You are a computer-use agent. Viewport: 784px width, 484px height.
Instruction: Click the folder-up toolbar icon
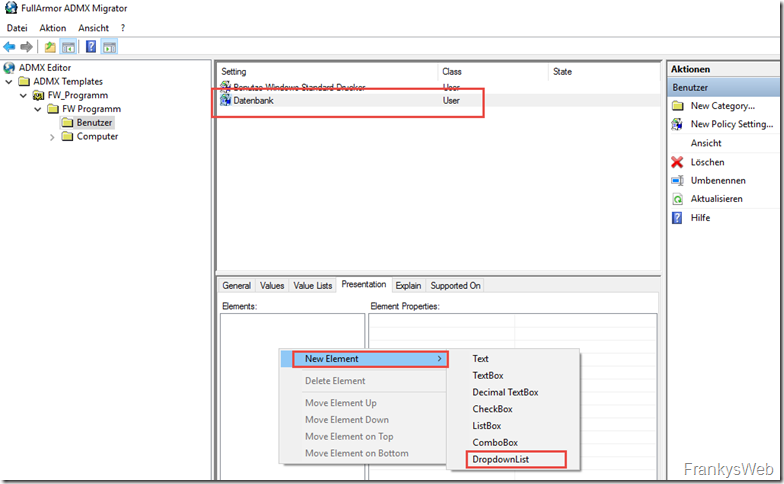coord(50,47)
